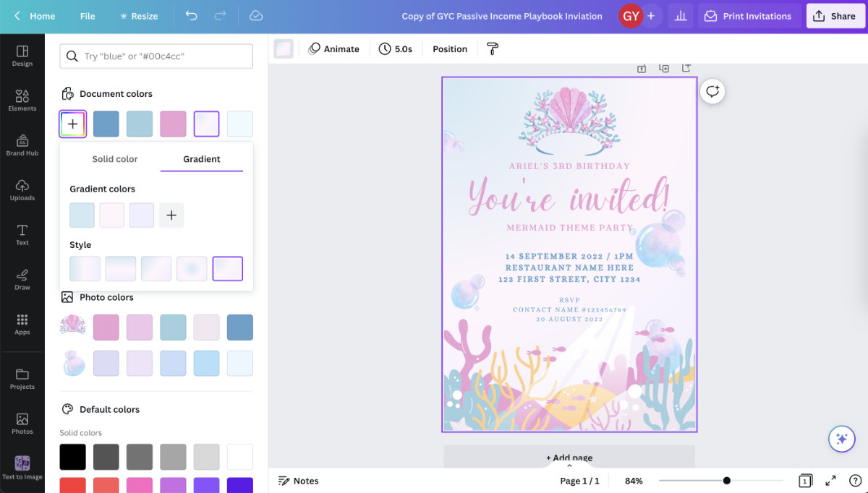The image size is (868, 493).
Task: Click the cloud save status icon
Action: (255, 16)
